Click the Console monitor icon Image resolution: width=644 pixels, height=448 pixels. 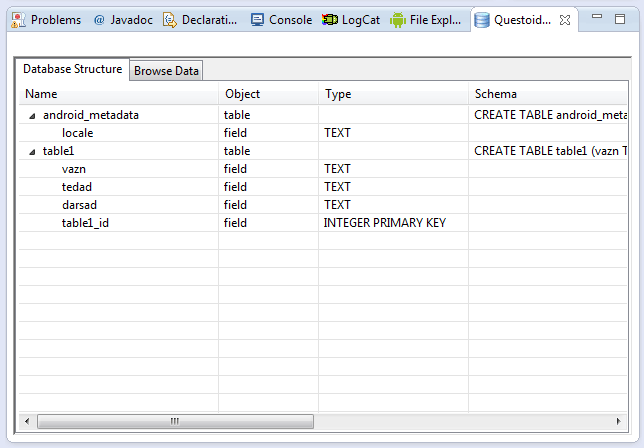(x=258, y=20)
